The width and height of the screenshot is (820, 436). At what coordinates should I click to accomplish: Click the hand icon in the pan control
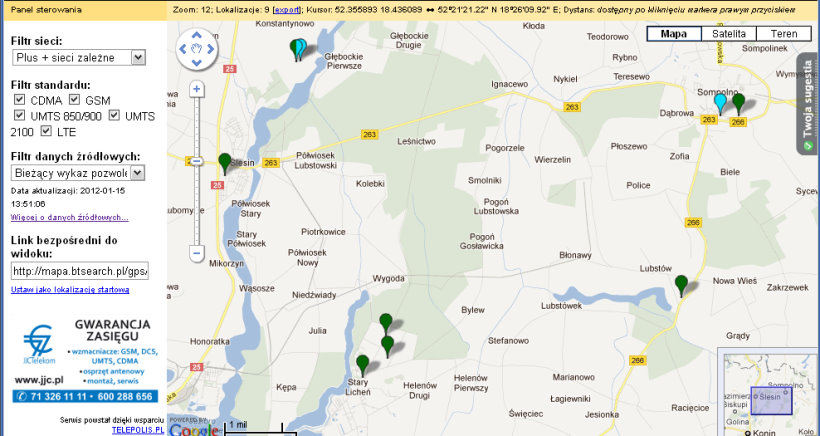click(197, 49)
